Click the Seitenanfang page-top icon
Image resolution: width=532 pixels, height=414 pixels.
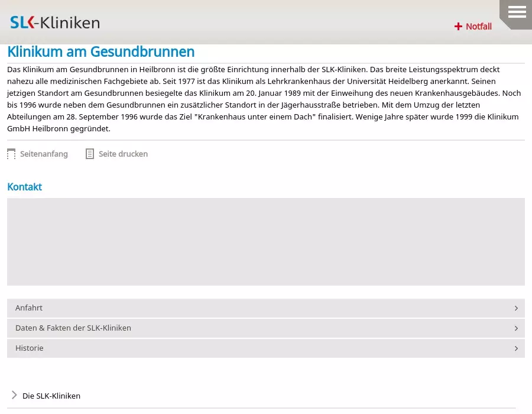click(11, 154)
